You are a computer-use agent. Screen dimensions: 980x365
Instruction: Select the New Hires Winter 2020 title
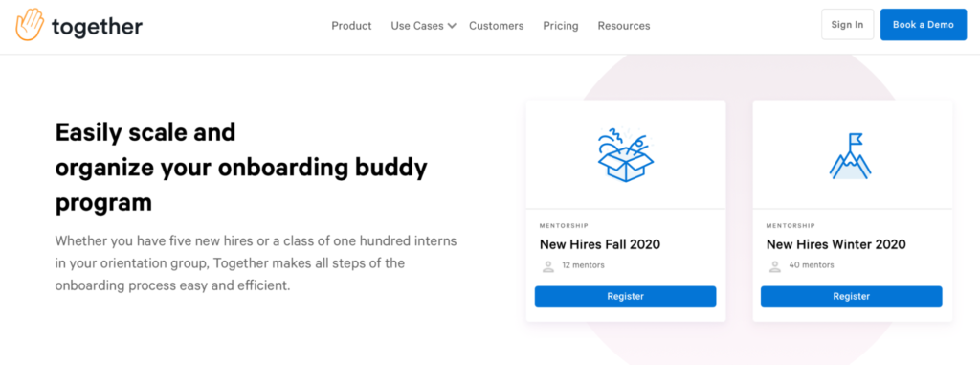[x=835, y=244]
